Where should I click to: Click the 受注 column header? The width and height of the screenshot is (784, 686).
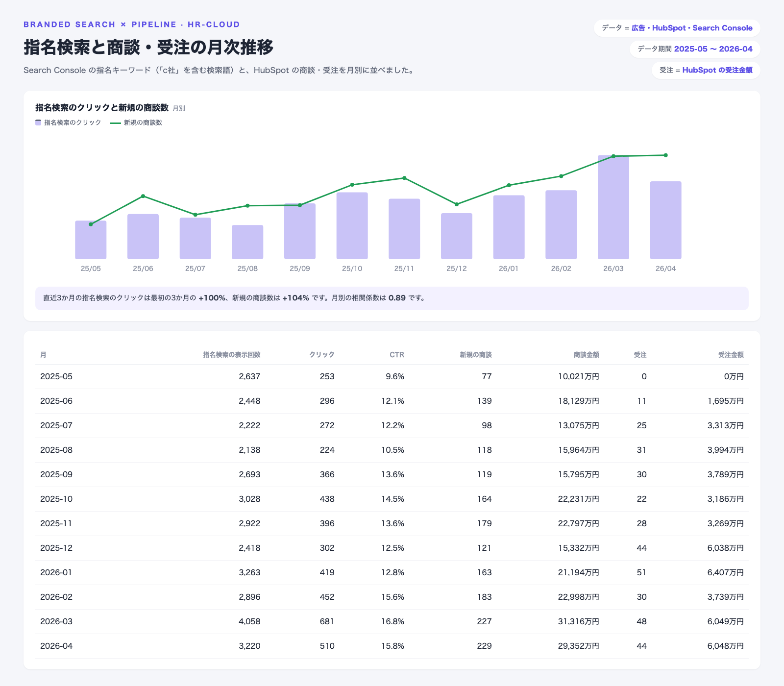640,355
